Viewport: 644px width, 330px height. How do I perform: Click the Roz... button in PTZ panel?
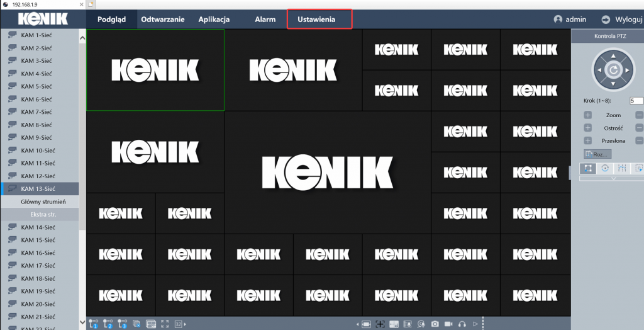(x=597, y=154)
